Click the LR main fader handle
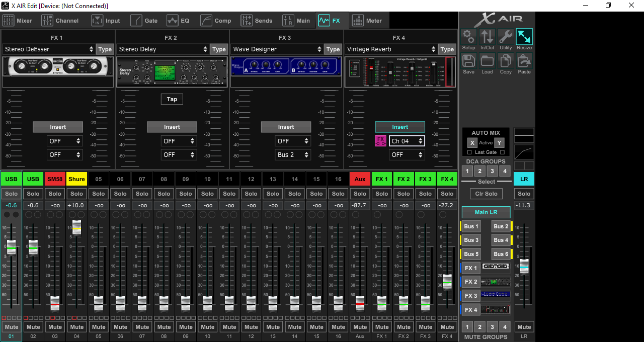The width and height of the screenshot is (644, 342). click(524, 266)
